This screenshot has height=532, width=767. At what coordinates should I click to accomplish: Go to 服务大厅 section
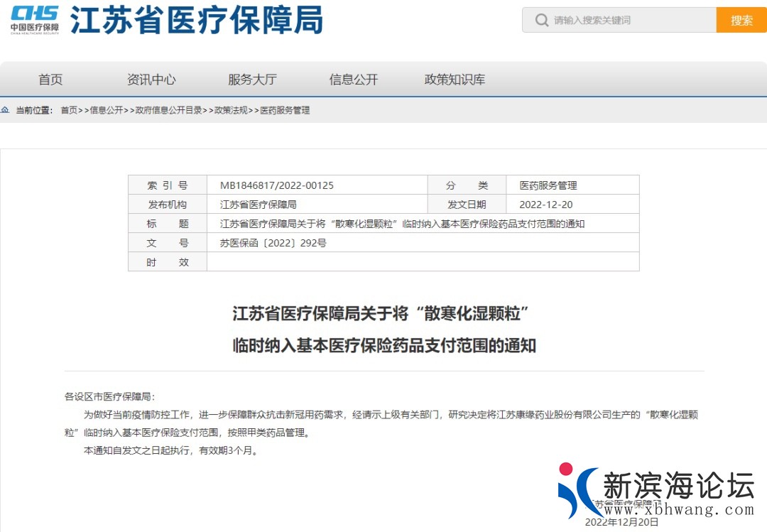[252, 80]
